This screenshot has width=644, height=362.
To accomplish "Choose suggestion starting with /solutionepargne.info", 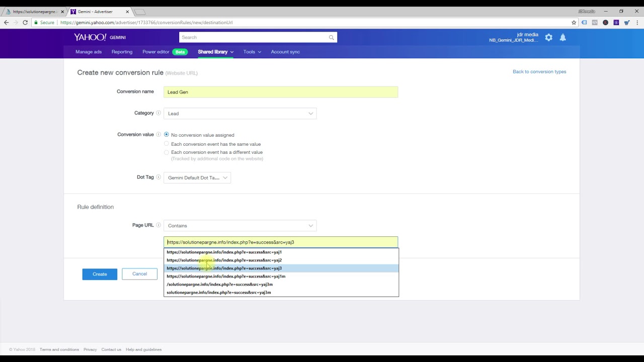I will 281,284.
